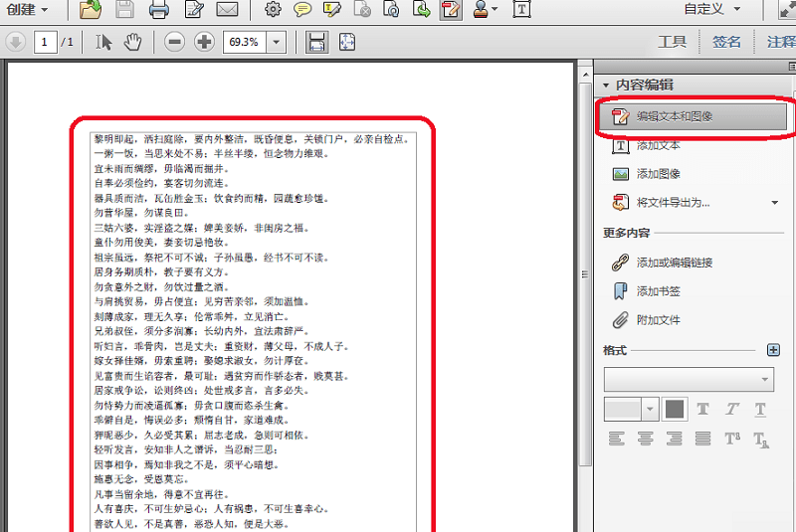The image size is (796, 532).
Task: Click the page-with-magnifier icon in the toolbar
Action: 391,9
